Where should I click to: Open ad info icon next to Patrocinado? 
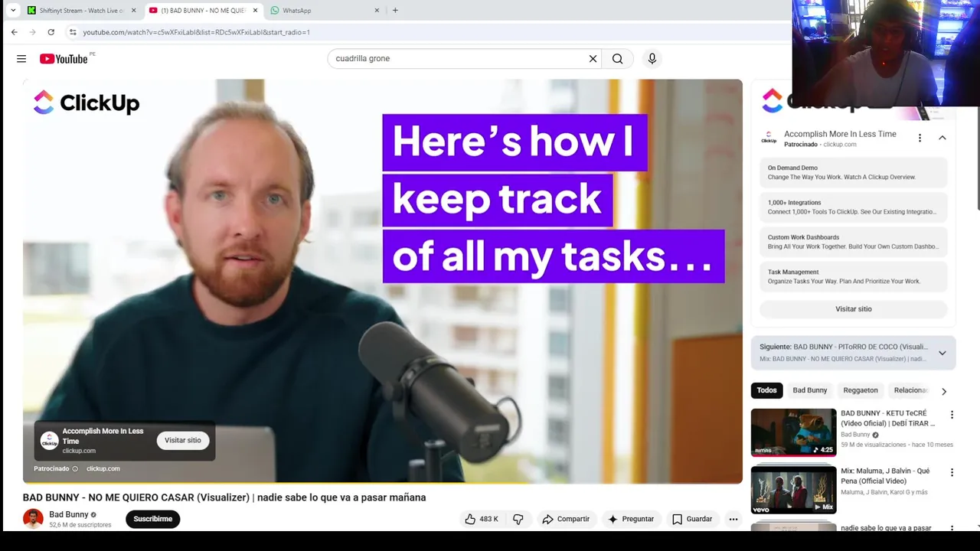(75, 468)
